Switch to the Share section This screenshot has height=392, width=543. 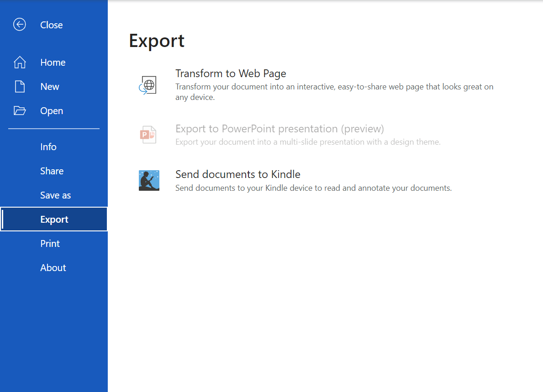(52, 171)
